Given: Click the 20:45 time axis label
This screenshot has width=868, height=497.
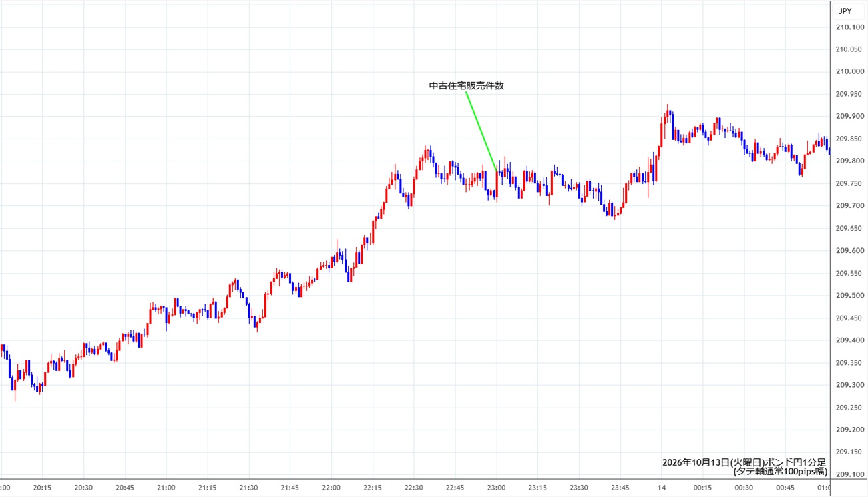Looking at the screenshot, I should 125,488.
